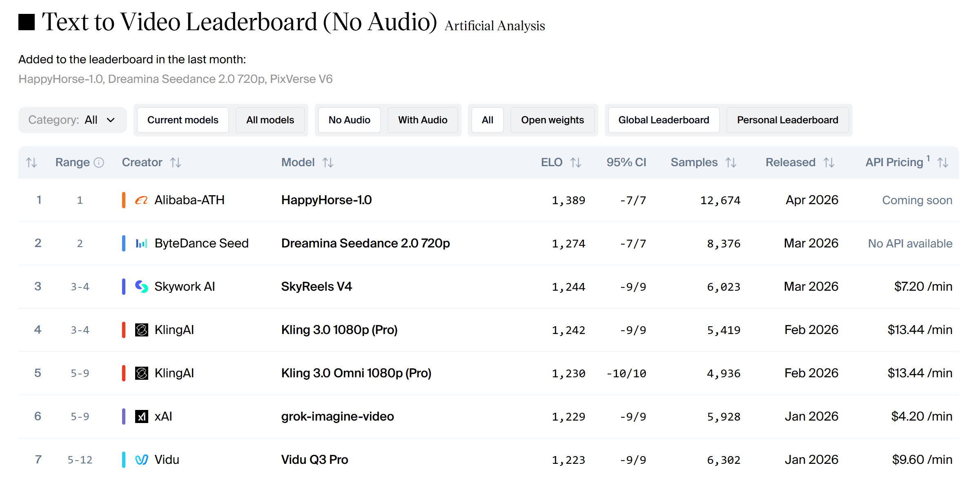980x481 pixels.
Task: Open the HappyHorse-1.0 model link
Action: [x=326, y=200]
